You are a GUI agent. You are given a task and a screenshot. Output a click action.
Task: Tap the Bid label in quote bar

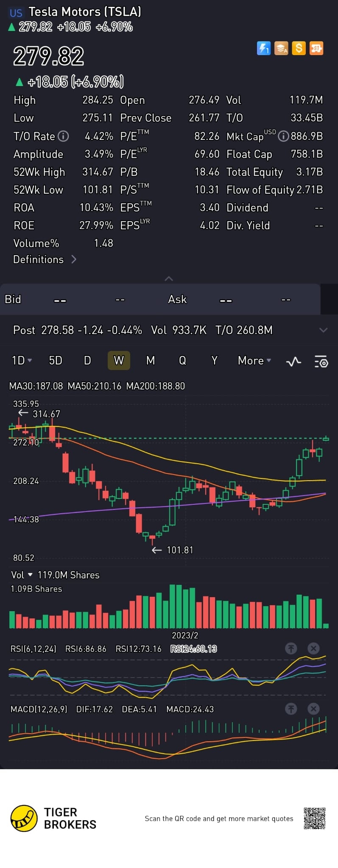[13, 299]
